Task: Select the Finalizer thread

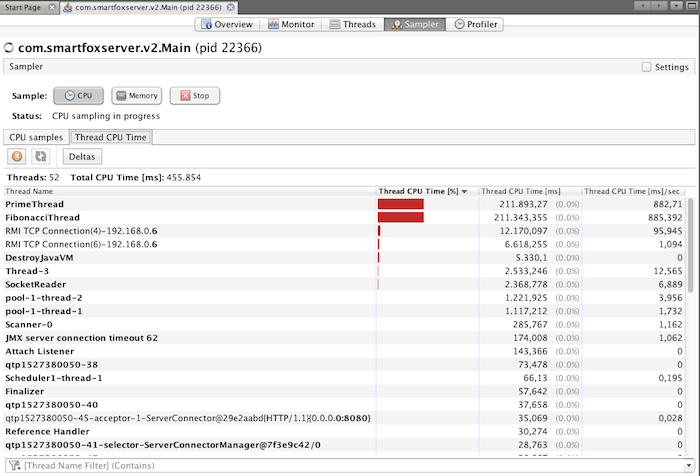Action: [x=345, y=392]
